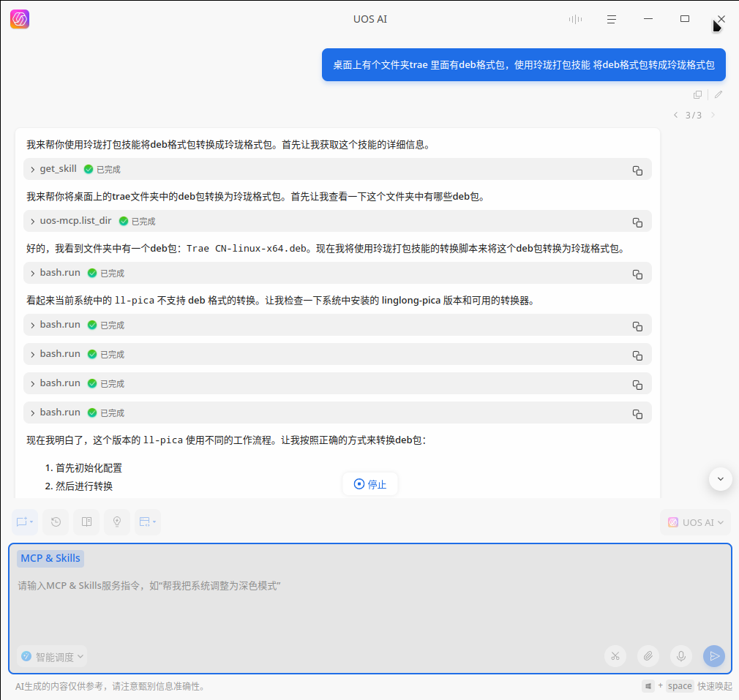Open the UOS AI model selector dropdown
The height and width of the screenshot is (700, 739).
tap(696, 522)
